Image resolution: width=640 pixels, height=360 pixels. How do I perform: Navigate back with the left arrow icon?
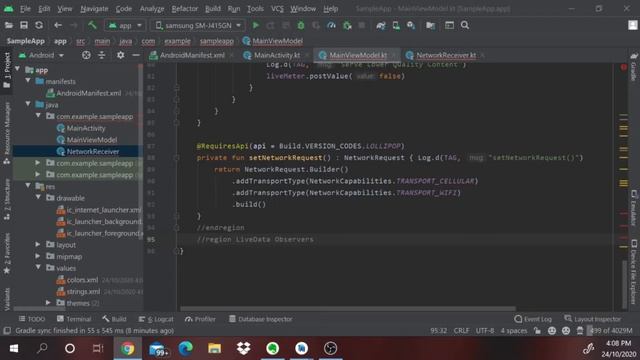pos(58,25)
